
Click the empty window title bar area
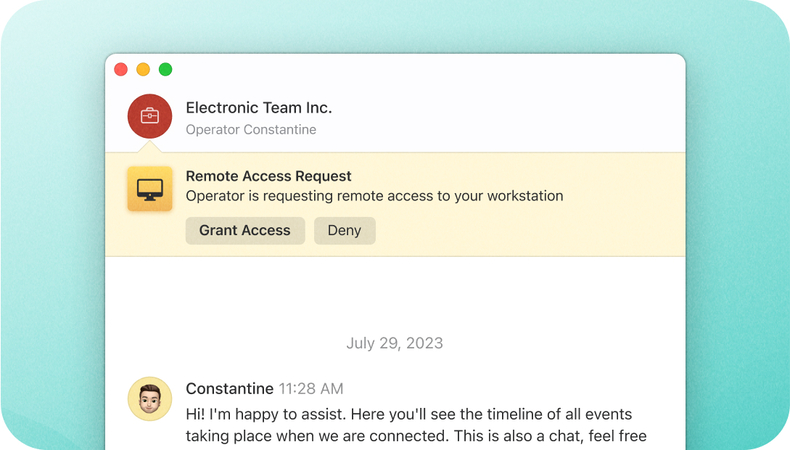coord(420,69)
